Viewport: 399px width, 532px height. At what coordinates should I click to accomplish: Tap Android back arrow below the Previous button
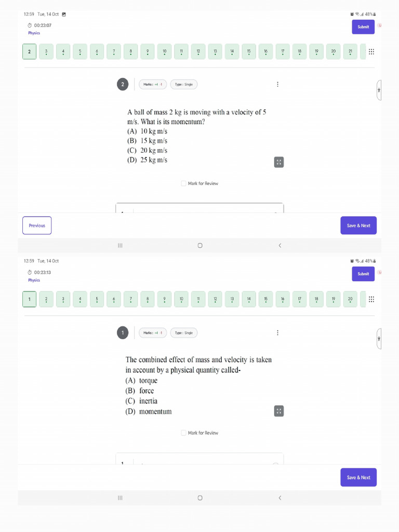click(x=280, y=246)
